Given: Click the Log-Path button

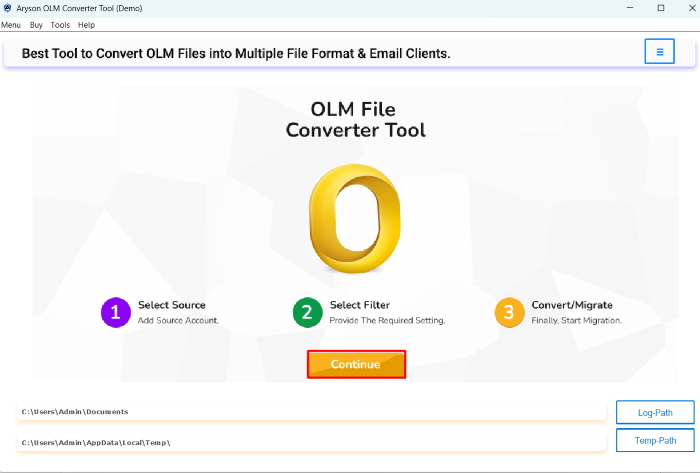Looking at the screenshot, I should pyautogui.click(x=655, y=412).
